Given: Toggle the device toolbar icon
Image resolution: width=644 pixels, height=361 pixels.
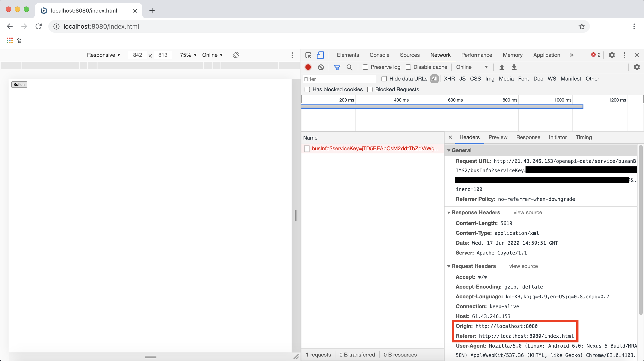Looking at the screenshot, I should [320, 55].
